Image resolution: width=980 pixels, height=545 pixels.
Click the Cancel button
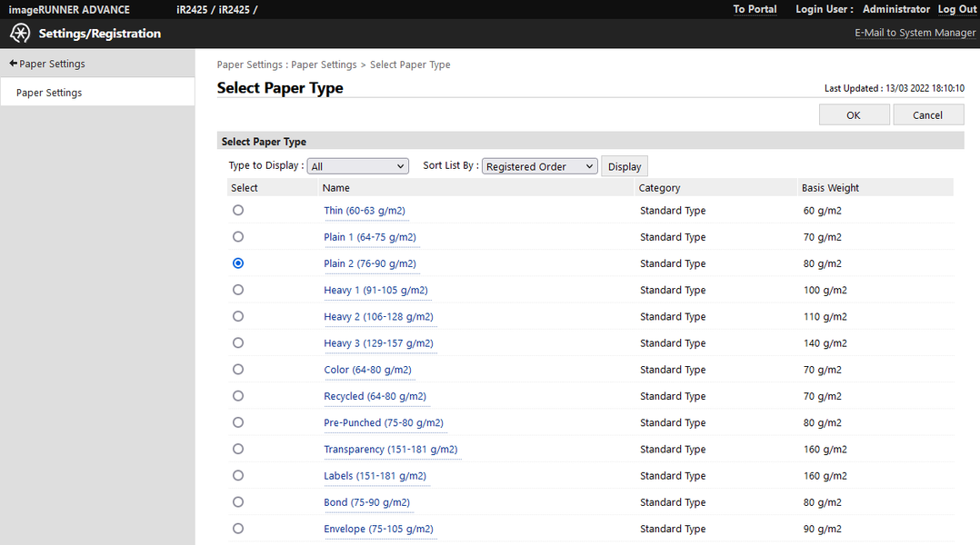[x=927, y=115]
